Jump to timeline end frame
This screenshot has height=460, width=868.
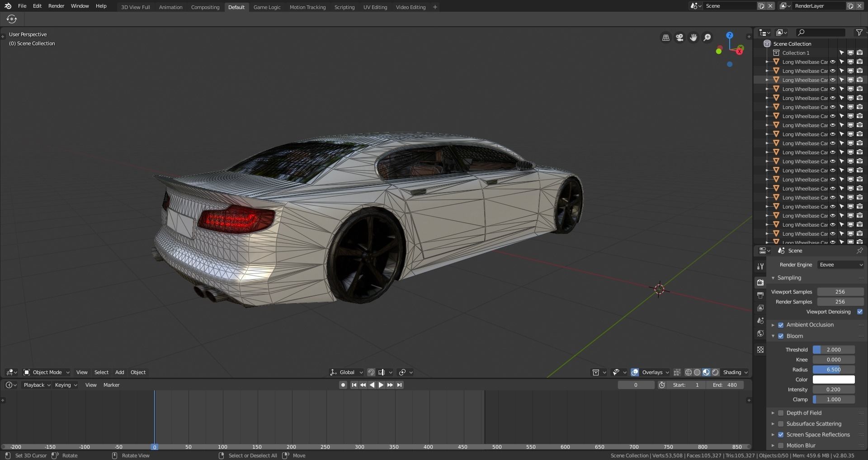pyautogui.click(x=399, y=385)
